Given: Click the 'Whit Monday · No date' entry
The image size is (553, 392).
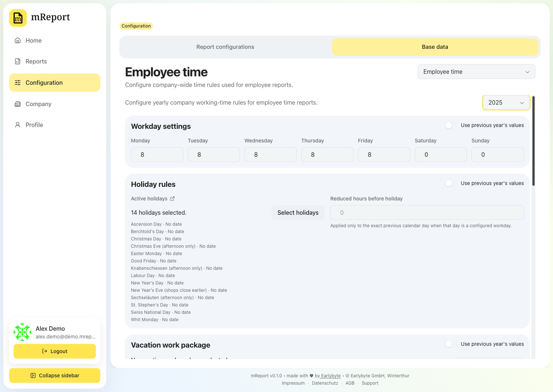Looking at the screenshot, I should click(155, 320).
